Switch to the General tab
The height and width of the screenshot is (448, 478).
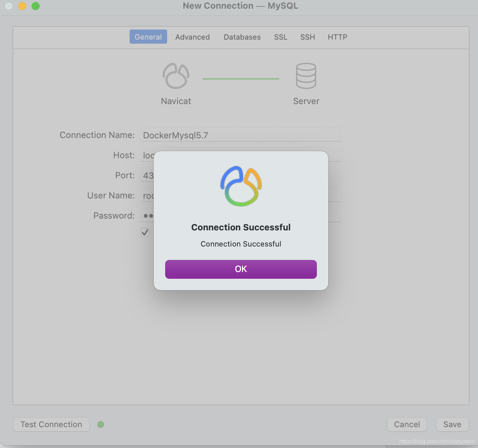click(x=148, y=37)
